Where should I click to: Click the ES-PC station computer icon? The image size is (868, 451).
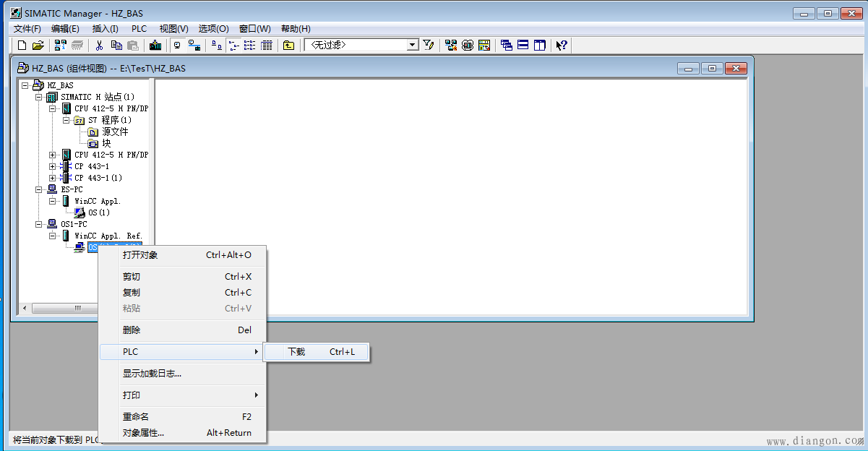[x=52, y=189]
